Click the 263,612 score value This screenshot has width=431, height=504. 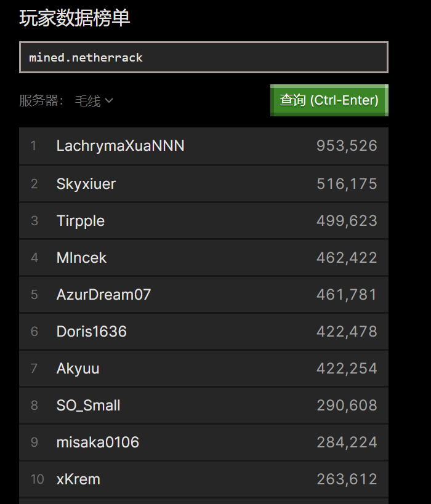tap(347, 479)
